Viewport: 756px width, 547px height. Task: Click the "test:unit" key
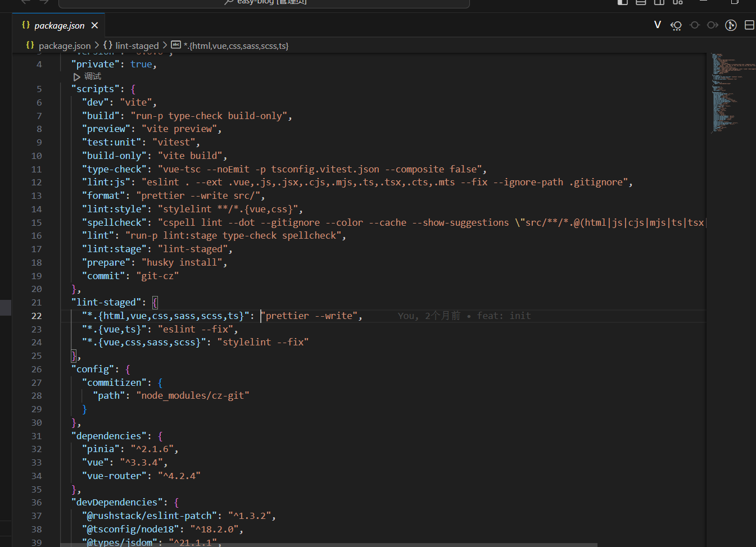pyautogui.click(x=111, y=142)
